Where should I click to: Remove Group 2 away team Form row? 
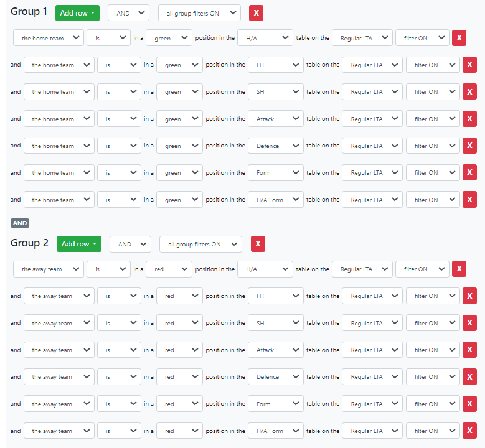coord(469,404)
